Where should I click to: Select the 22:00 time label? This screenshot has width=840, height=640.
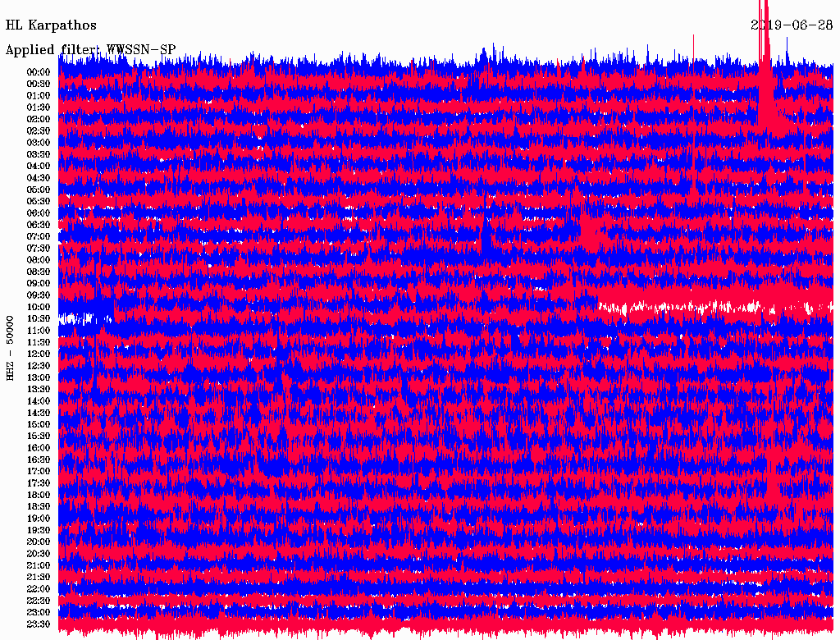click(x=39, y=588)
